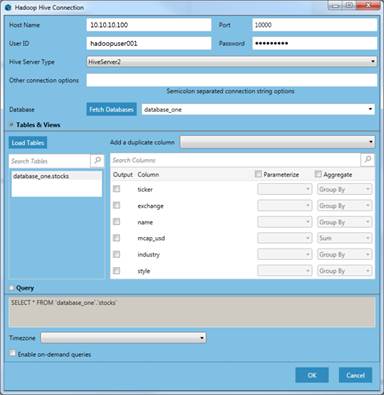The width and height of the screenshot is (384, 395).
Task: Click the Port input field
Action: click(315, 25)
